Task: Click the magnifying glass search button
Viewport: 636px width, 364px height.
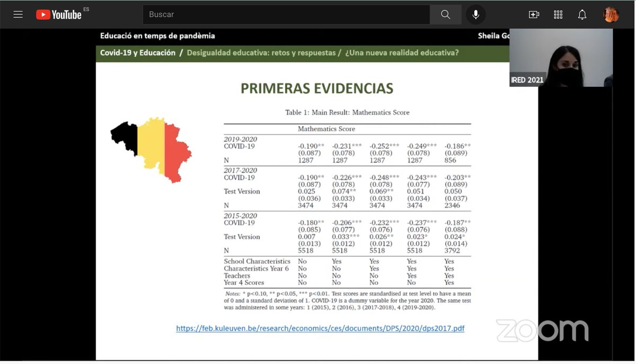Action: tap(446, 14)
